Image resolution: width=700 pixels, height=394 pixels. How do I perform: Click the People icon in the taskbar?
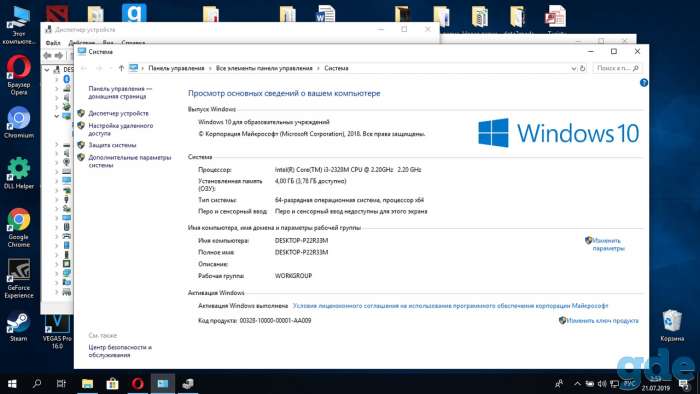[559, 384]
